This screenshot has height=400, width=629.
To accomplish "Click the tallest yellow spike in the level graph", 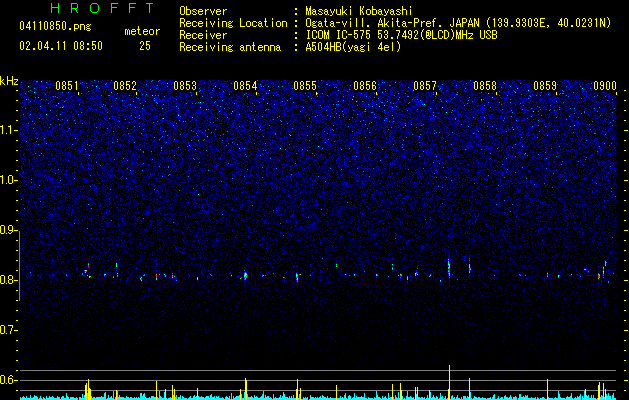I will click(x=449, y=381).
